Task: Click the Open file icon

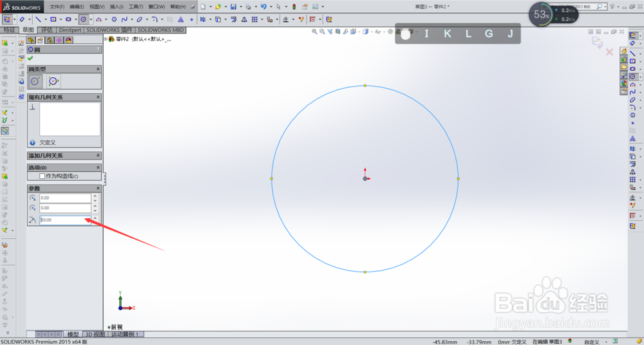Action: (218, 6)
